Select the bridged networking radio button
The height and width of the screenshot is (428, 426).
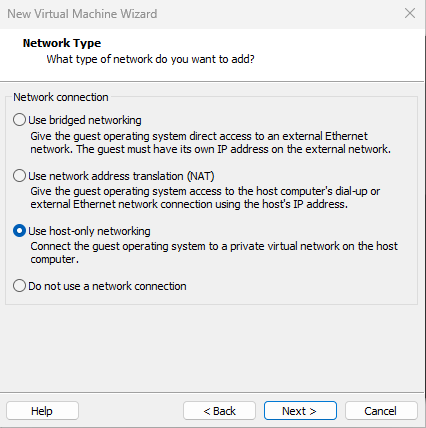19,120
